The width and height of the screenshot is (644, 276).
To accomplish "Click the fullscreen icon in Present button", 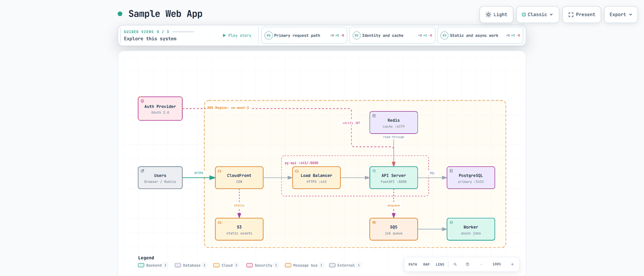I will click(x=571, y=15).
